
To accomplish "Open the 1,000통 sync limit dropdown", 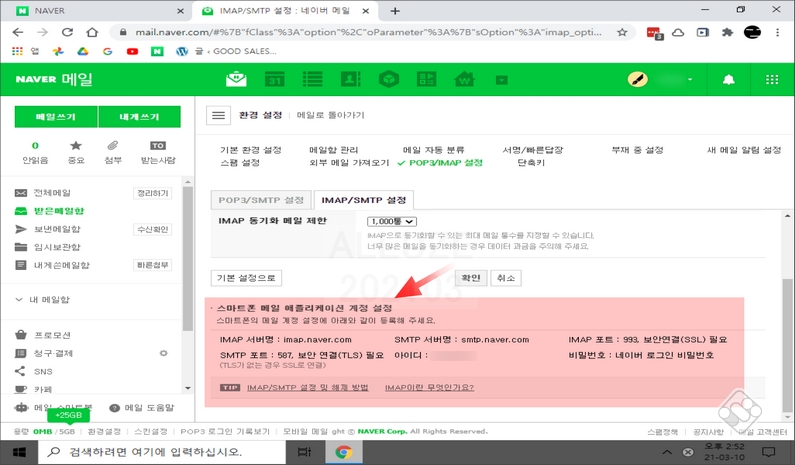I will [392, 222].
